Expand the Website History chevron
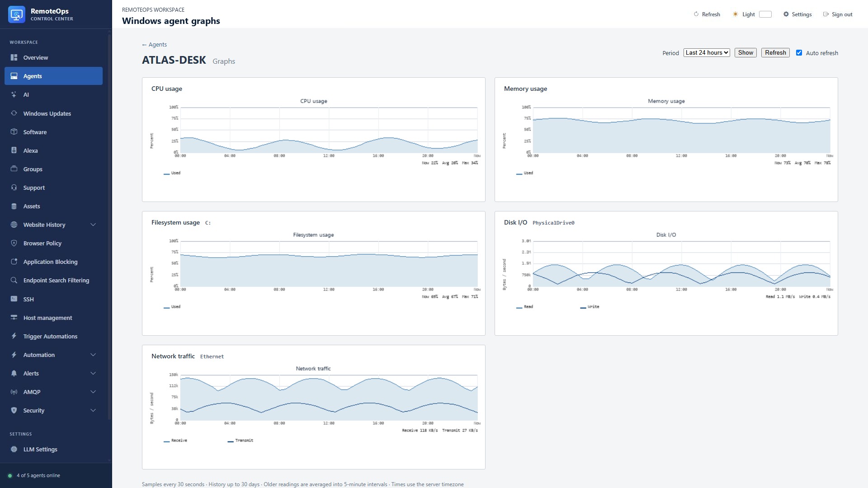This screenshot has width=868, height=488. pos(93,225)
